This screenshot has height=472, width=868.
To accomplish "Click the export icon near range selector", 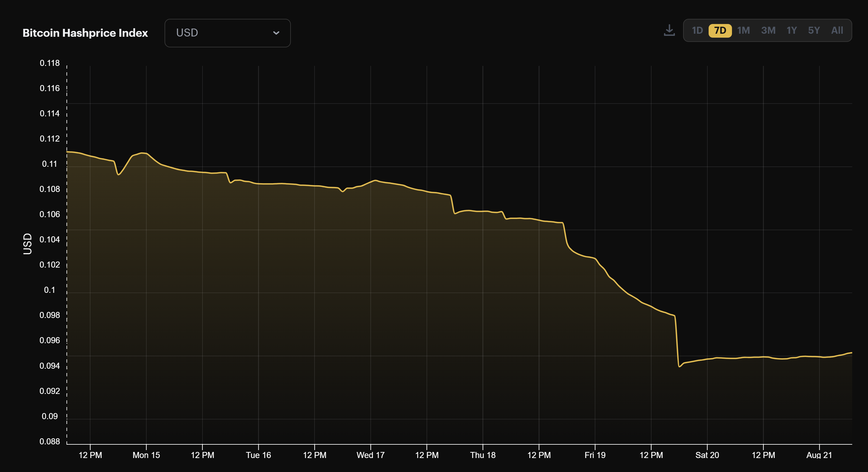I will click(x=669, y=30).
